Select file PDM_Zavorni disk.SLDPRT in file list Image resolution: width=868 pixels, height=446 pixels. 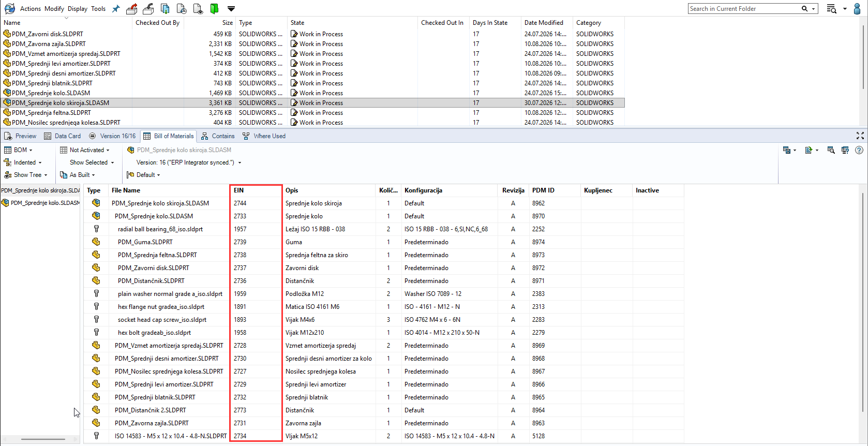[x=48, y=34]
